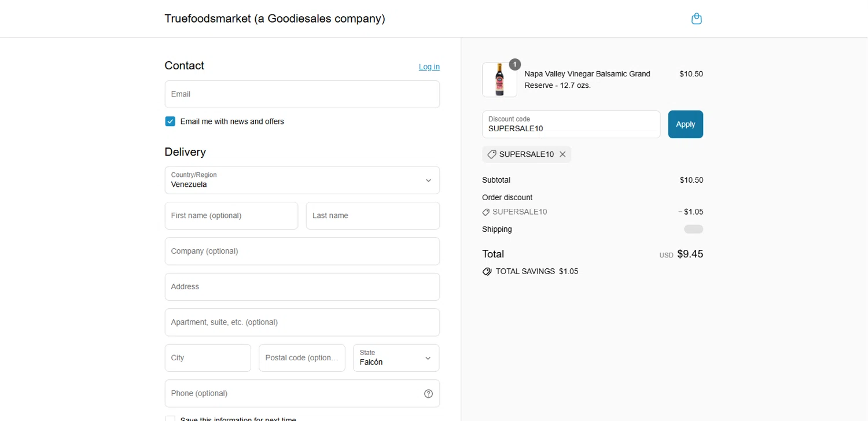This screenshot has width=868, height=421.
Task: Click the Contact section heading
Action: pyautogui.click(x=185, y=65)
